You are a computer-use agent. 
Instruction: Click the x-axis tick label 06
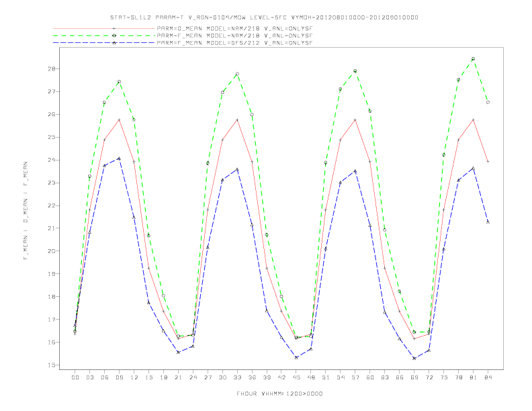[x=105, y=377]
